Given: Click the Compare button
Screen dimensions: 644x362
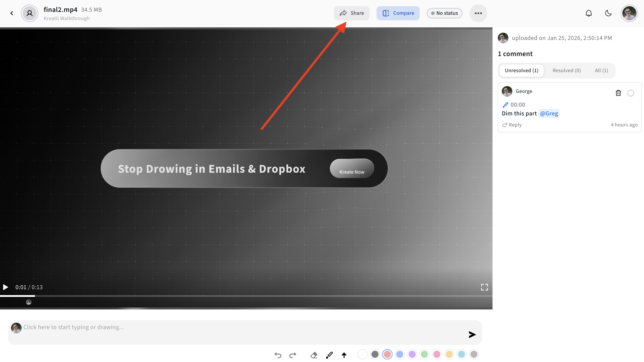Looking at the screenshot, I should (398, 13).
